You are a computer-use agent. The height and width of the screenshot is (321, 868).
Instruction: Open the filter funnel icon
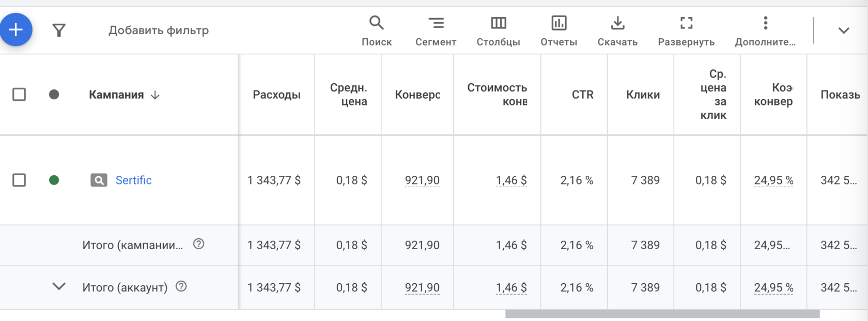point(59,30)
